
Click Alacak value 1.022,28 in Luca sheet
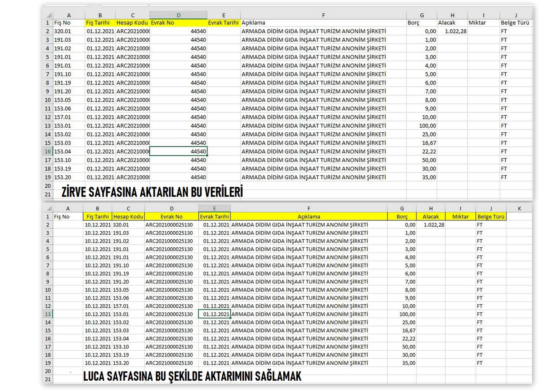(x=431, y=225)
